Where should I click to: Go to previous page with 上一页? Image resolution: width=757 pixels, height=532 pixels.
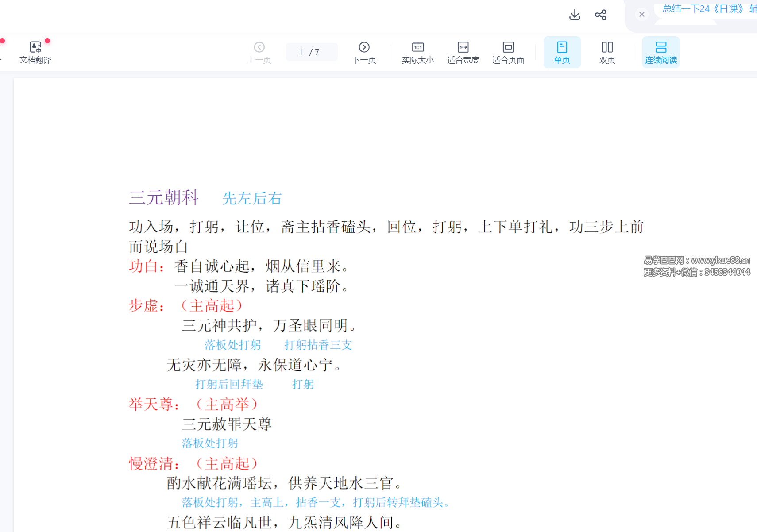[x=259, y=52]
